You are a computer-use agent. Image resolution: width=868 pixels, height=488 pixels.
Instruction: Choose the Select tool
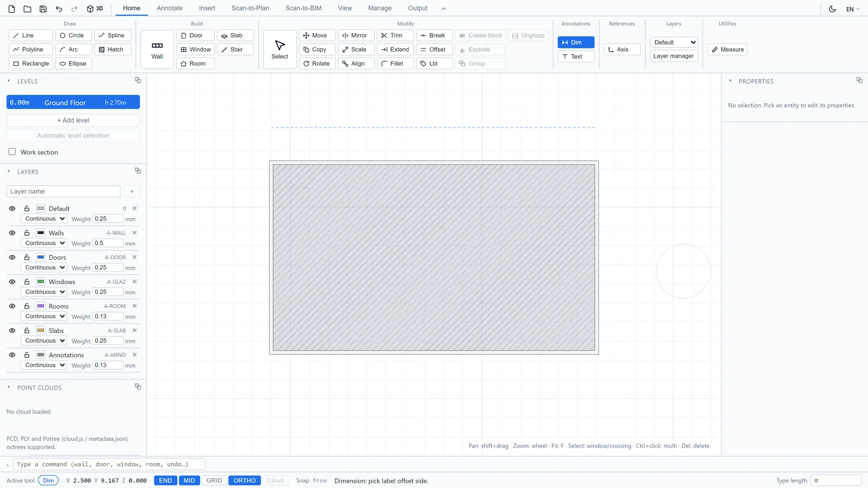click(x=280, y=49)
